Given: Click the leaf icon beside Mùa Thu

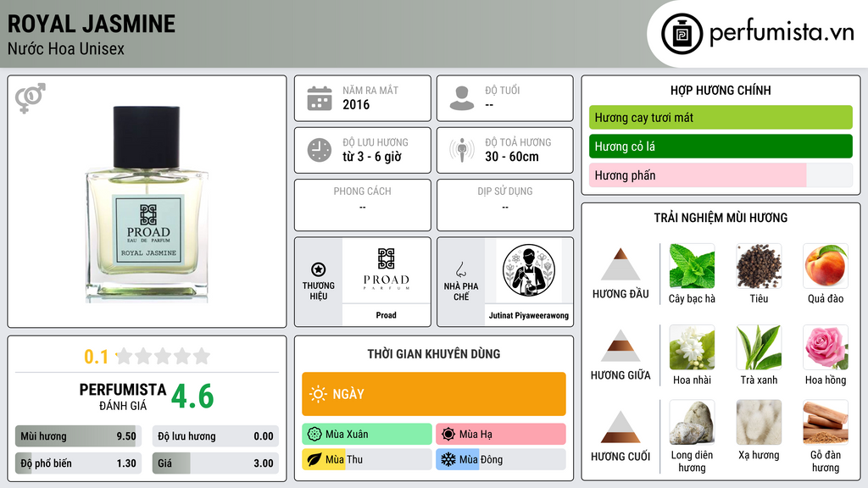Looking at the screenshot, I should pos(314,460).
